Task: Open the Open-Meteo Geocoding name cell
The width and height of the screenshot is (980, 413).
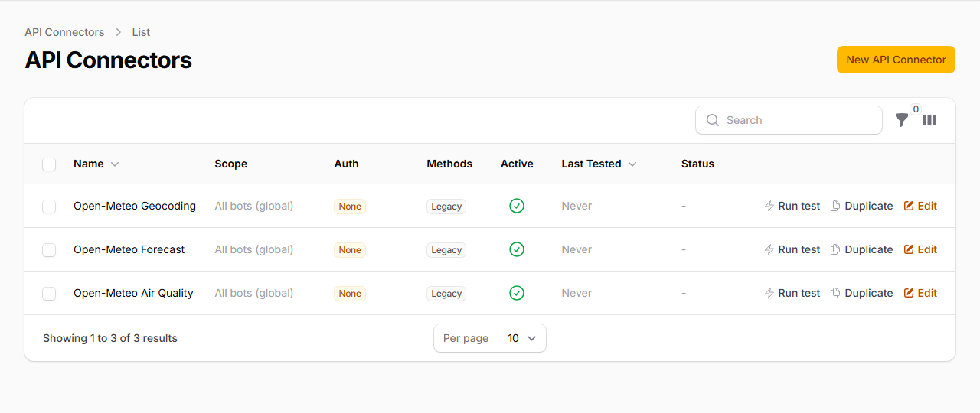Action: click(135, 206)
